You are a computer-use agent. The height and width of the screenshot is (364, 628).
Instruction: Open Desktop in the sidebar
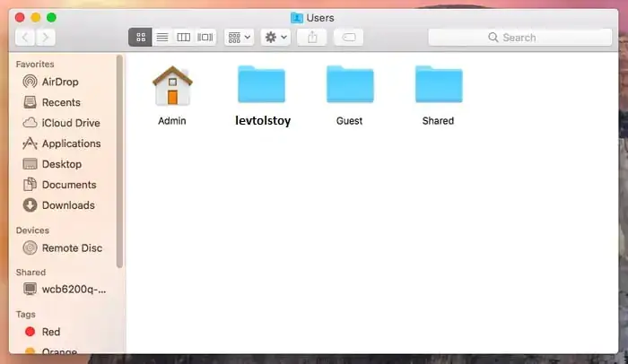(64, 164)
